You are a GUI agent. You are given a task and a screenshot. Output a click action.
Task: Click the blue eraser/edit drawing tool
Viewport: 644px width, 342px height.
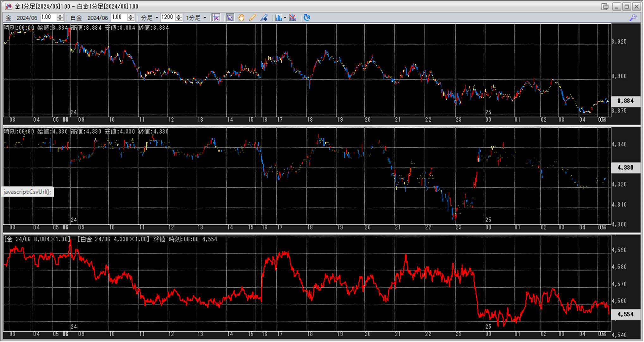264,18
